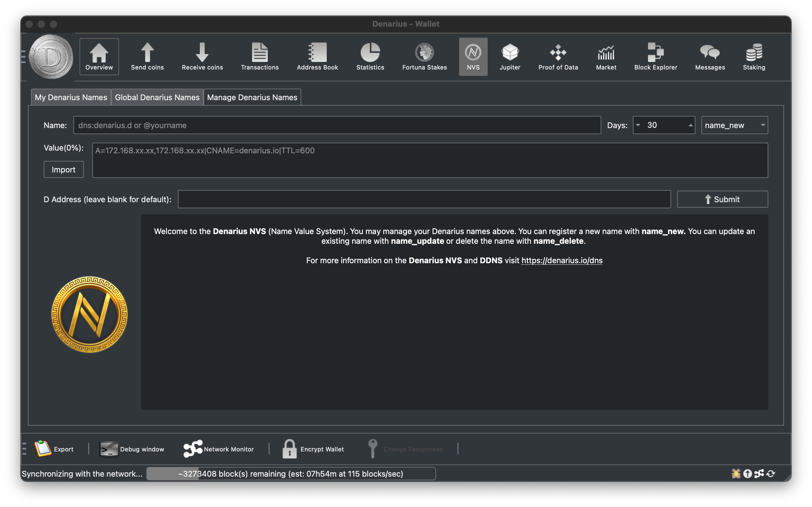Select Manage Denarius Names tab
This screenshot has height=507, width=812.
click(x=252, y=97)
